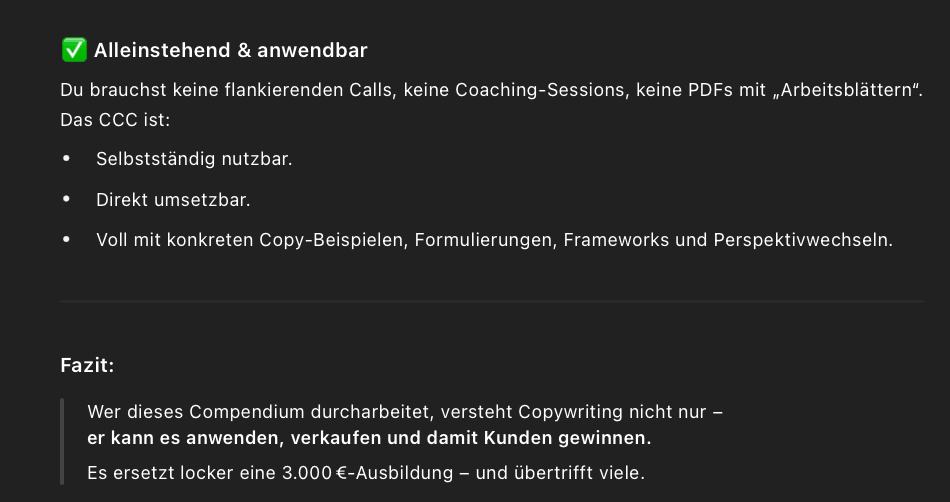This screenshot has width=950, height=502.
Task: Click the line 'Es ersetzt locker eine 3.000 €-Ausbildung'
Action: (366, 473)
